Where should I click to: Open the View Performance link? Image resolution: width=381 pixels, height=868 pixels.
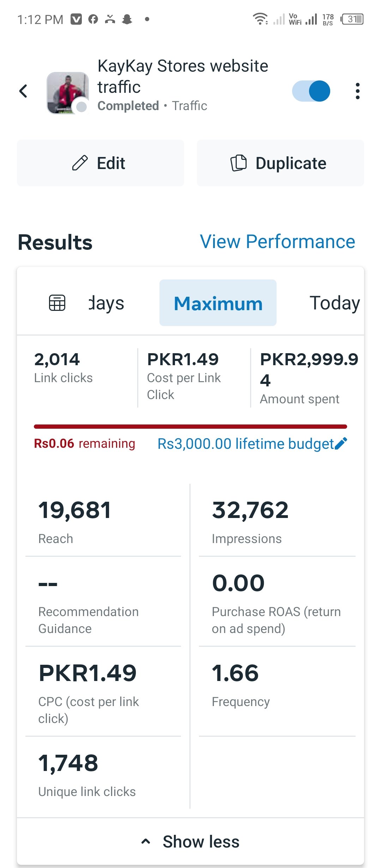[277, 242]
